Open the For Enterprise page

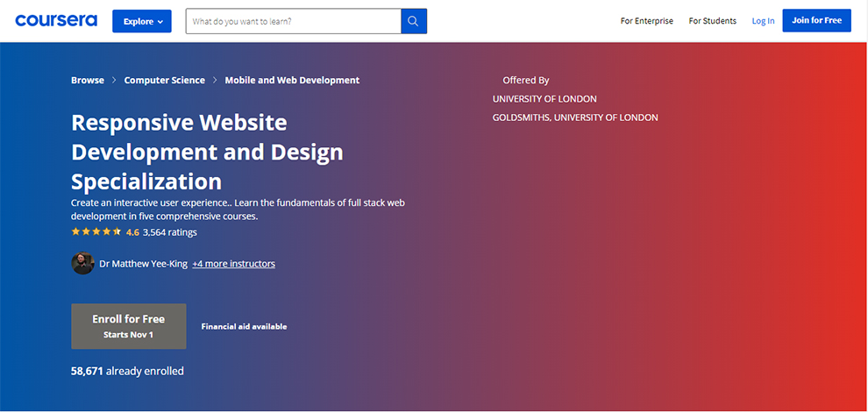click(x=646, y=21)
